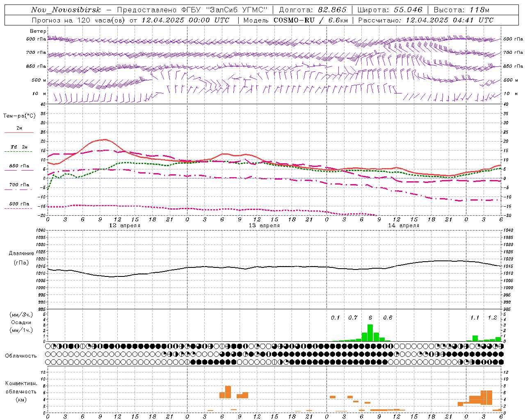Click the "Td 2м" dew point legend entry
This screenshot has width=525, height=420.
(19, 147)
